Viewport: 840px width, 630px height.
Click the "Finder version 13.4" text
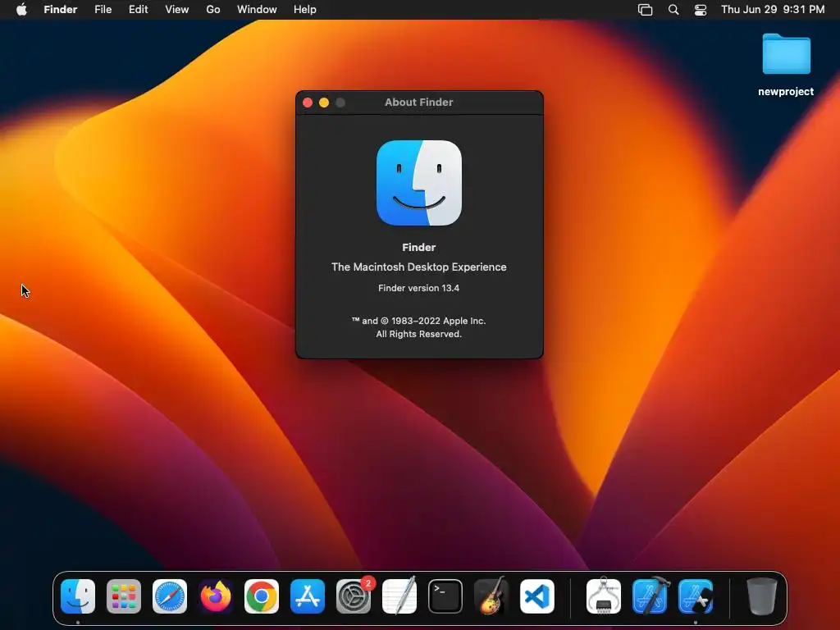pyautogui.click(x=419, y=288)
